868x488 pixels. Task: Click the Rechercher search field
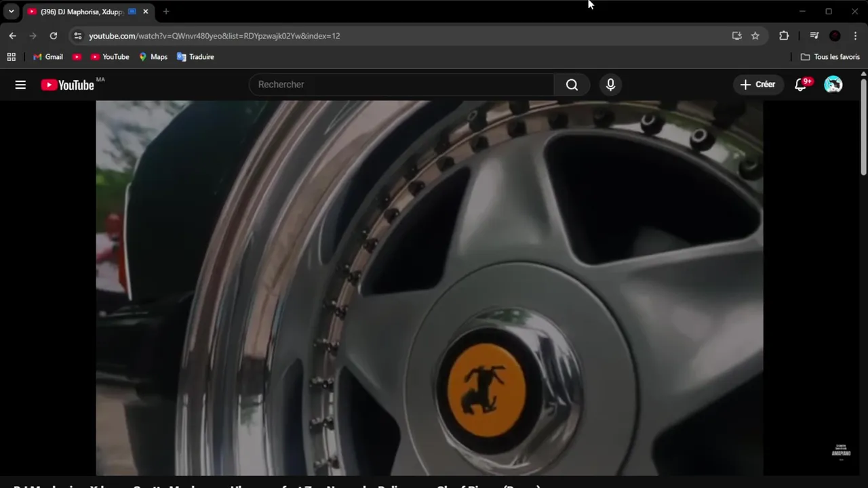(x=401, y=85)
